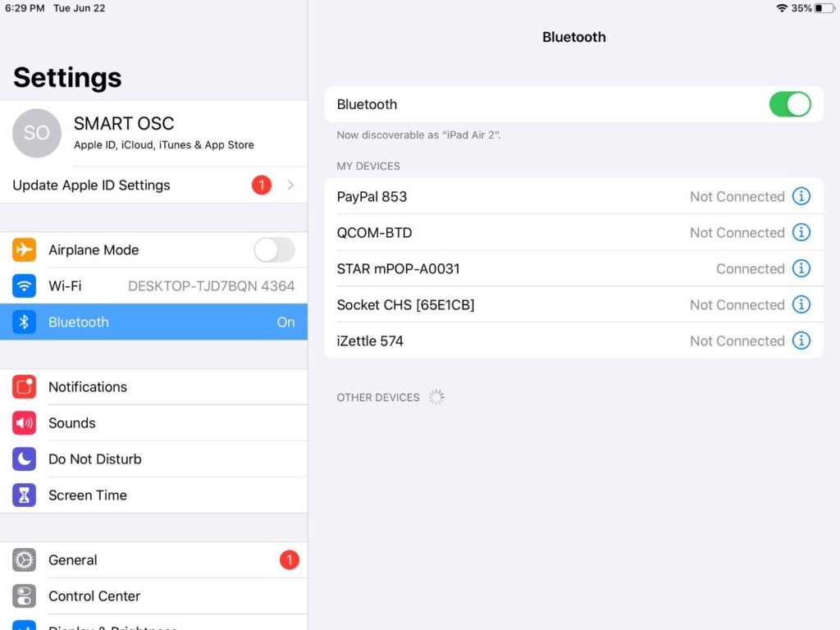Image resolution: width=840 pixels, height=630 pixels.
Task: Tap the SMART OSC profile avatar
Action: [37, 133]
